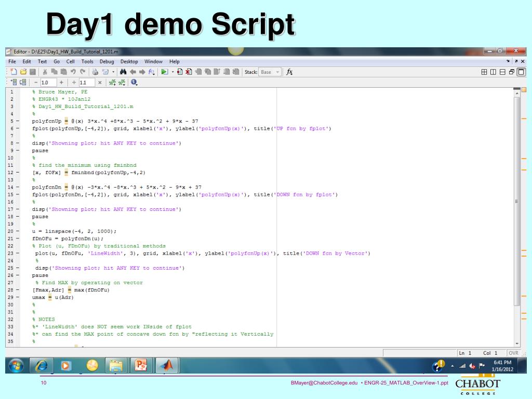Toggle the left/right split tile layout
The width and height of the screenshot is (532, 399).
point(494,72)
